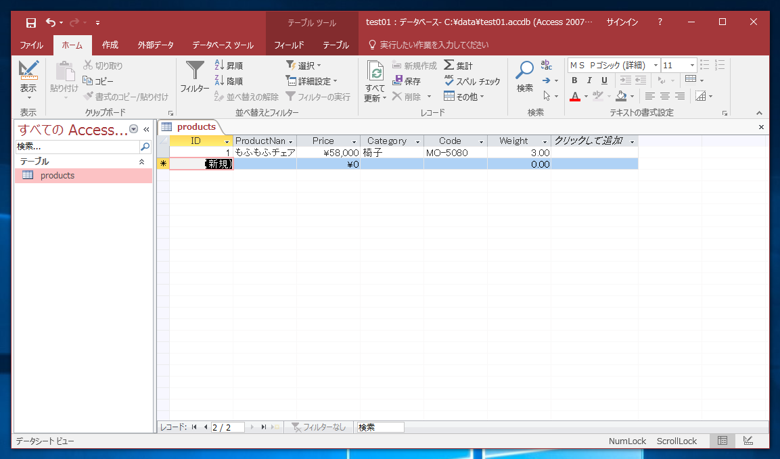Align text left
Screen dimensions: 780x459
coord(649,96)
